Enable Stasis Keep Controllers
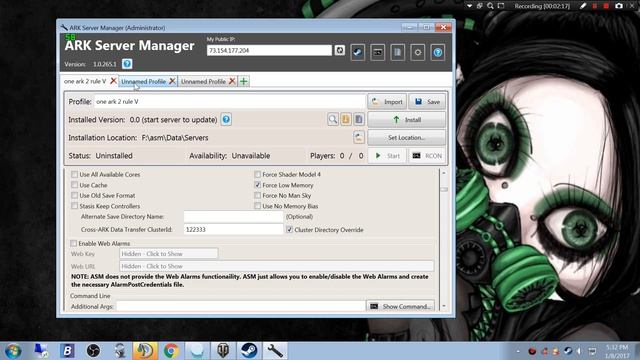640x360 pixels. 74,206
